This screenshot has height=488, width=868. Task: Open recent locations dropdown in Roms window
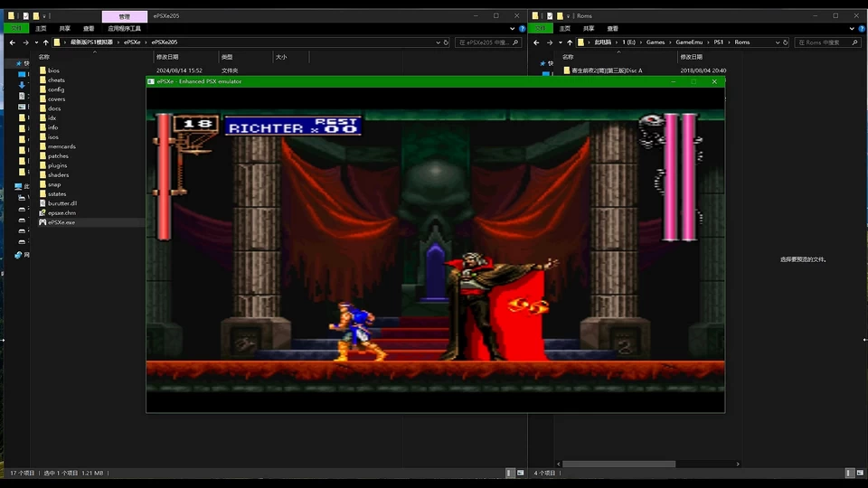561,42
